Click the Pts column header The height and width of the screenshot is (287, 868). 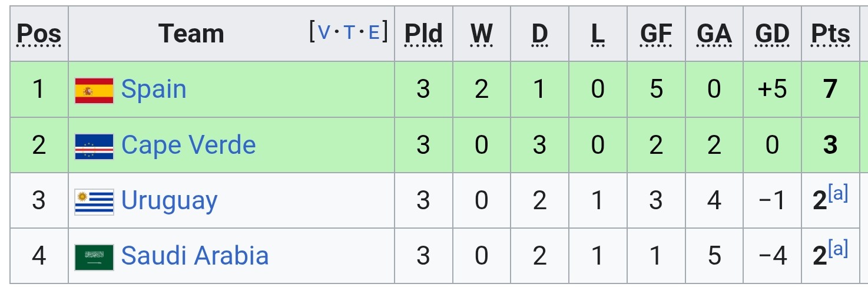831,34
